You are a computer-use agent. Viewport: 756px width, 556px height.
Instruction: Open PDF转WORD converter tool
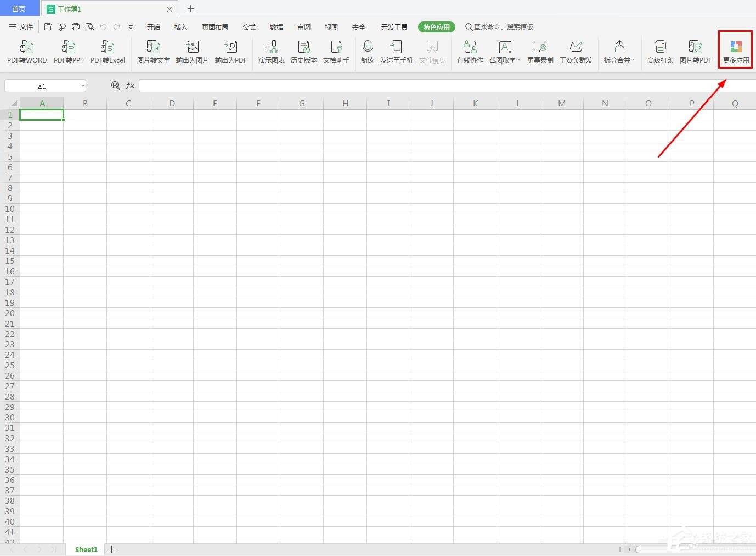(x=27, y=52)
